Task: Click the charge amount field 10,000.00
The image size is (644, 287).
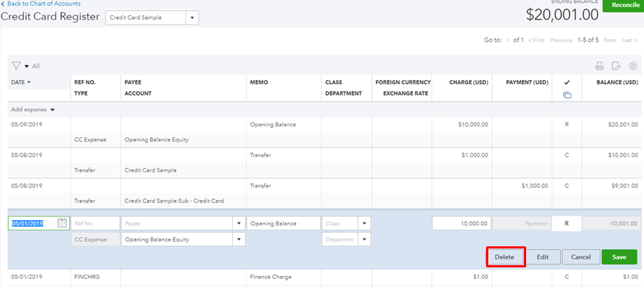Action: coord(461,224)
